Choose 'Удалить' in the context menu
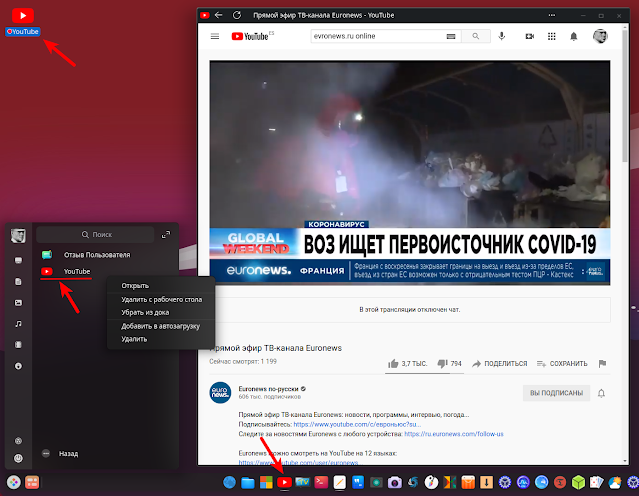This screenshot has width=639, height=496. point(134,339)
